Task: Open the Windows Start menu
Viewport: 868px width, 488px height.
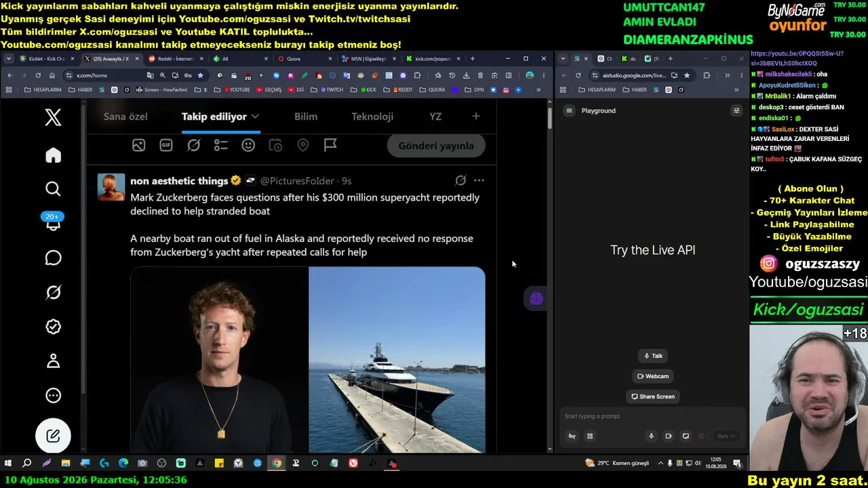Action: click(x=8, y=464)
